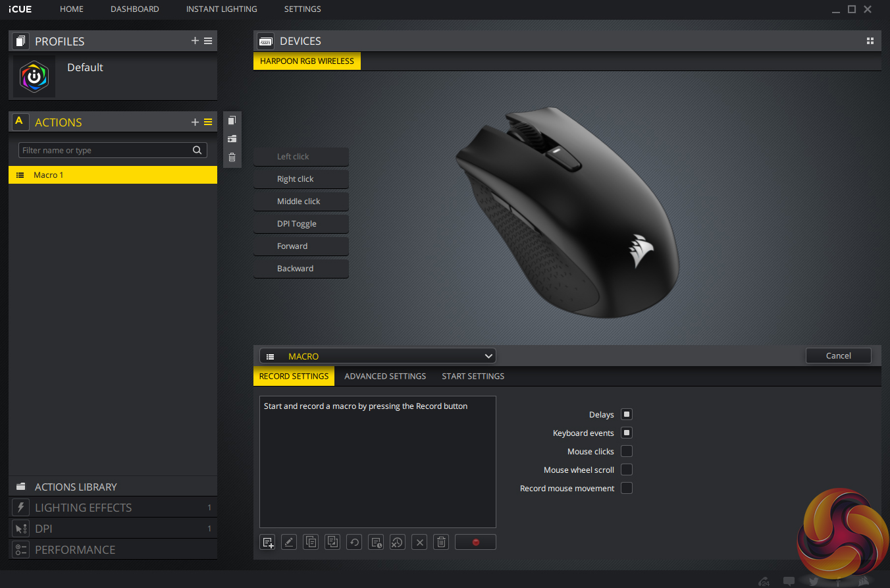Open the Twitter bird icon in the footer

point(814,581)
